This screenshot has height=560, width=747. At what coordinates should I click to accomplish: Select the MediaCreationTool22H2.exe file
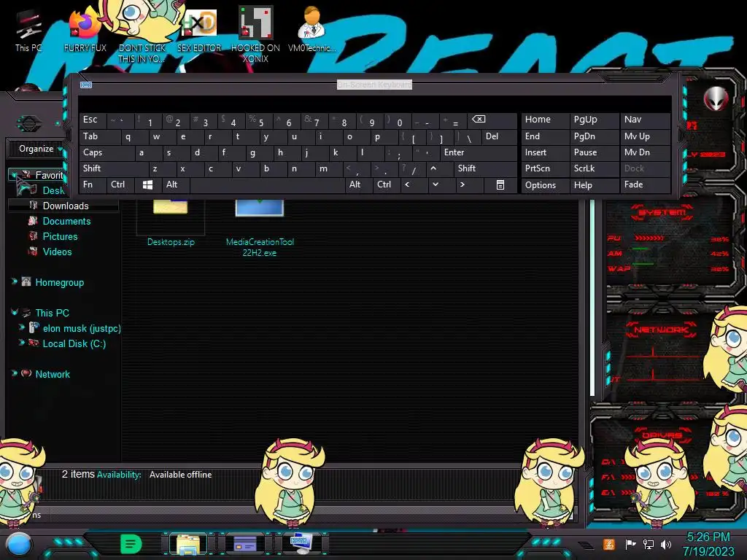click(260, 228)
